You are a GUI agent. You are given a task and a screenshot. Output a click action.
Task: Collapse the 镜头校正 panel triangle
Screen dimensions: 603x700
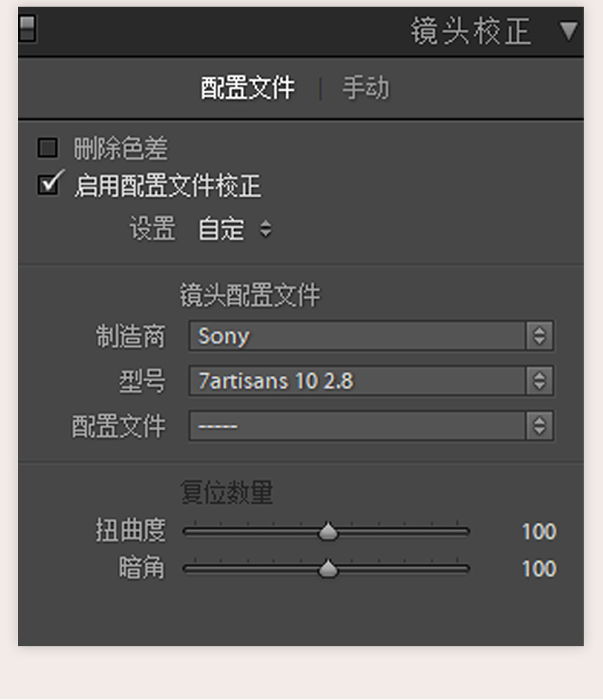click(x=568, y=31)
